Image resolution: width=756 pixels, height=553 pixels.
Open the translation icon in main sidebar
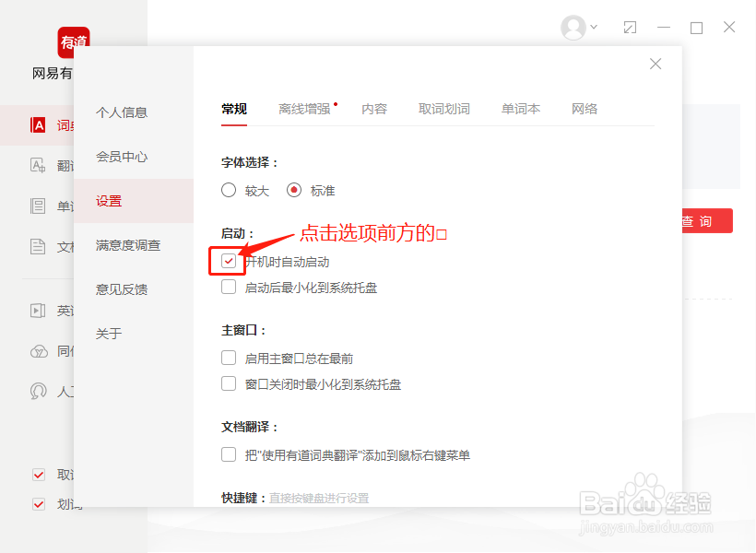[x=38, y=165]
